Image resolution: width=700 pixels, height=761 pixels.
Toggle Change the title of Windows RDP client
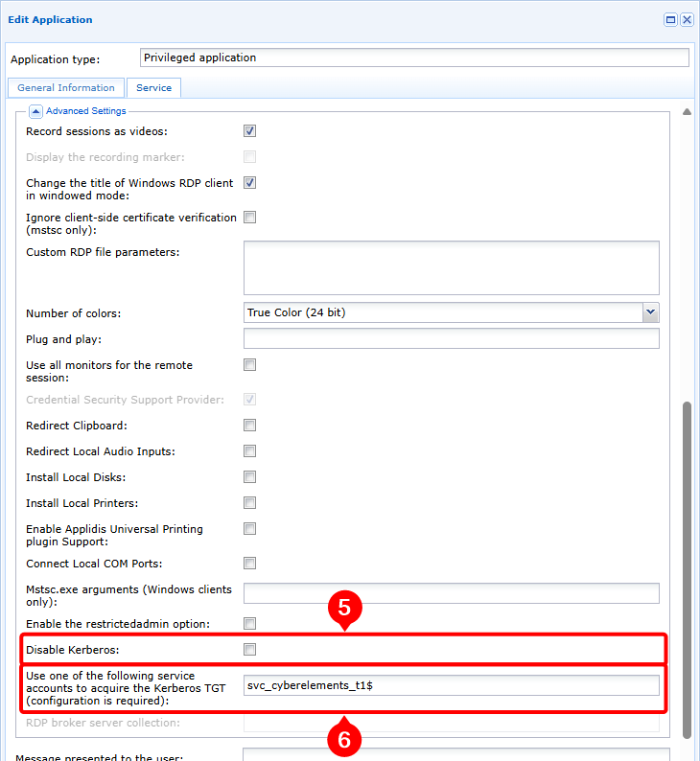pyautogui.click(x=249, y=183)
